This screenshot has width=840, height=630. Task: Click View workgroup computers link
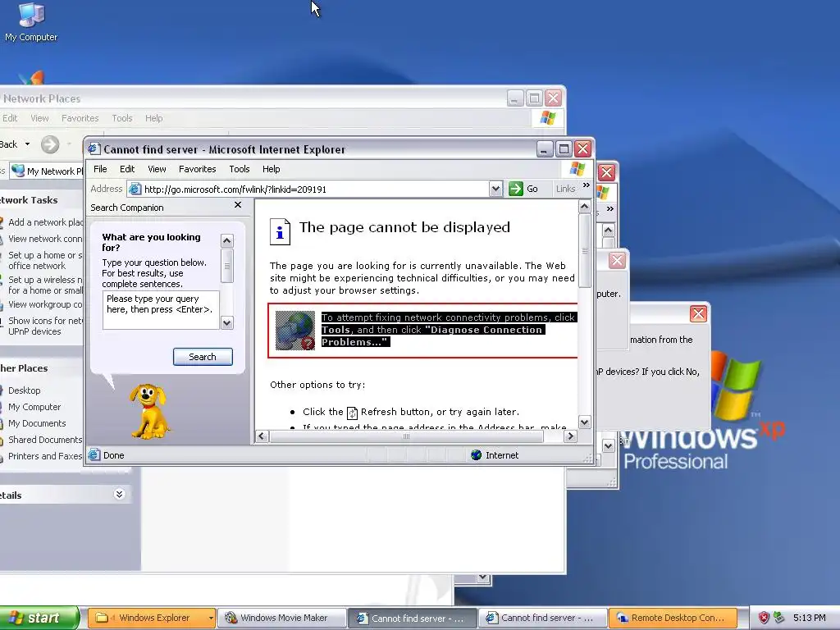(x=45, y=304)
